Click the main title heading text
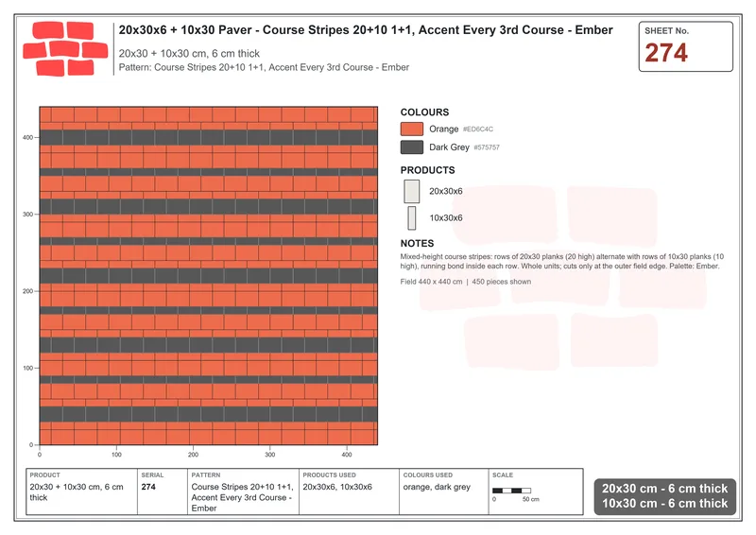Image resolution: width=756 pixels, height=535 pixels. click(x=366, y=30)
